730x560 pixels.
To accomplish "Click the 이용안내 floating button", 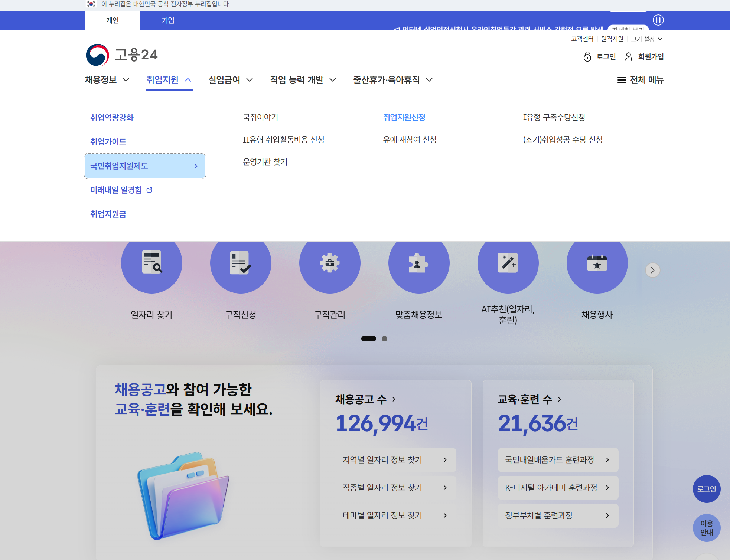I will (x=706, y=527).
